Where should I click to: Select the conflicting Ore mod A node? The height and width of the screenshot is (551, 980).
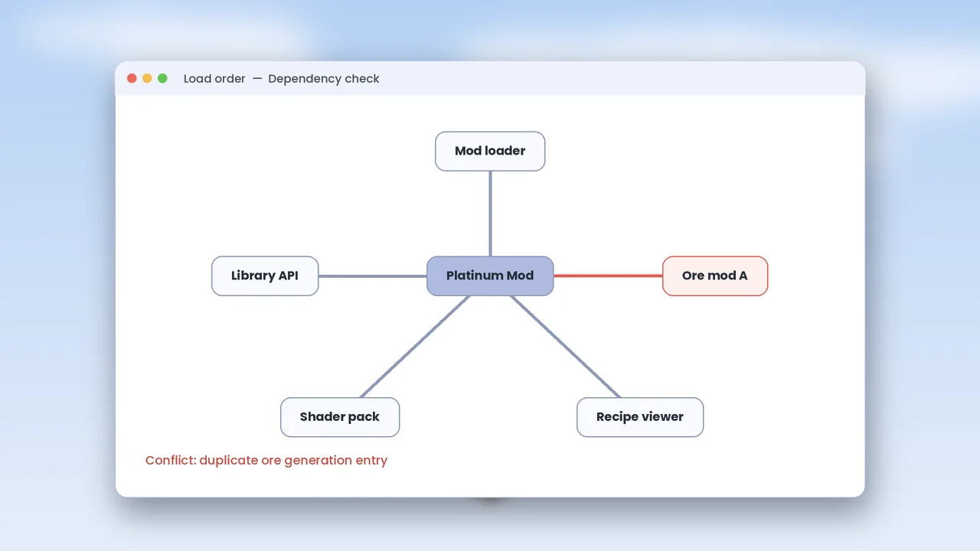715,275
